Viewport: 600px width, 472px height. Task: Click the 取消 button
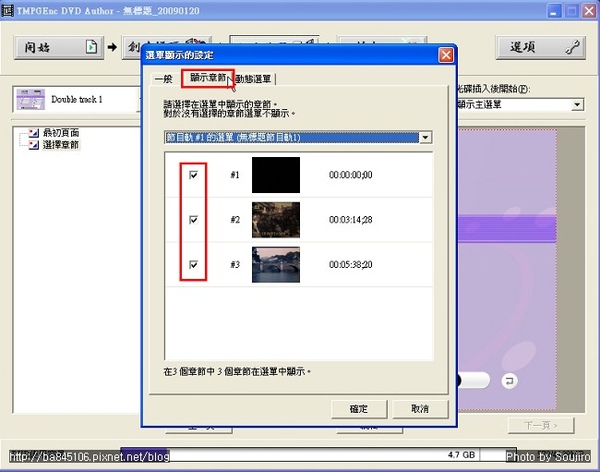pyautogui.click(x=420, y=409)
